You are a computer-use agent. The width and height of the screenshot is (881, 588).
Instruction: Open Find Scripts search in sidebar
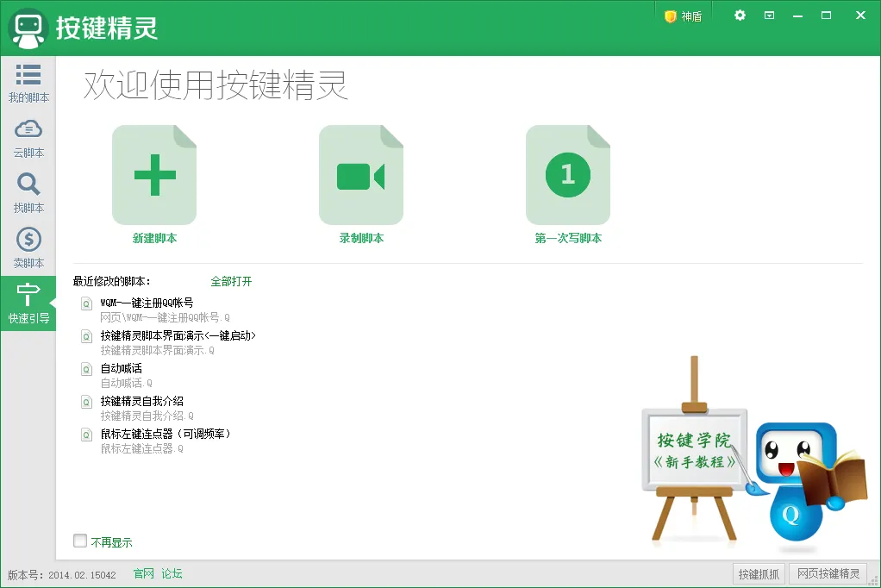pos(28,193)
